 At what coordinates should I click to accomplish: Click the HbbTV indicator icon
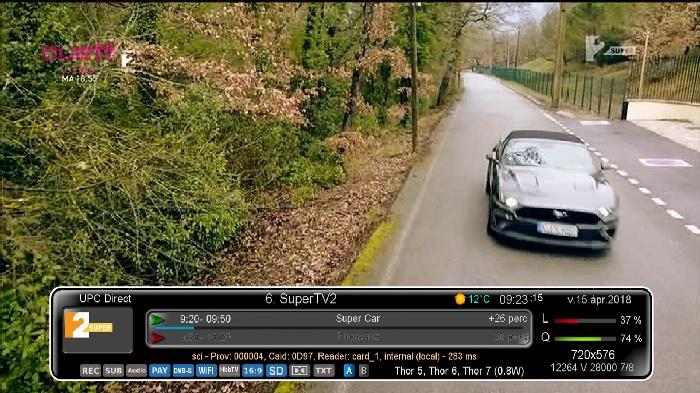click(x=229, y=370)
